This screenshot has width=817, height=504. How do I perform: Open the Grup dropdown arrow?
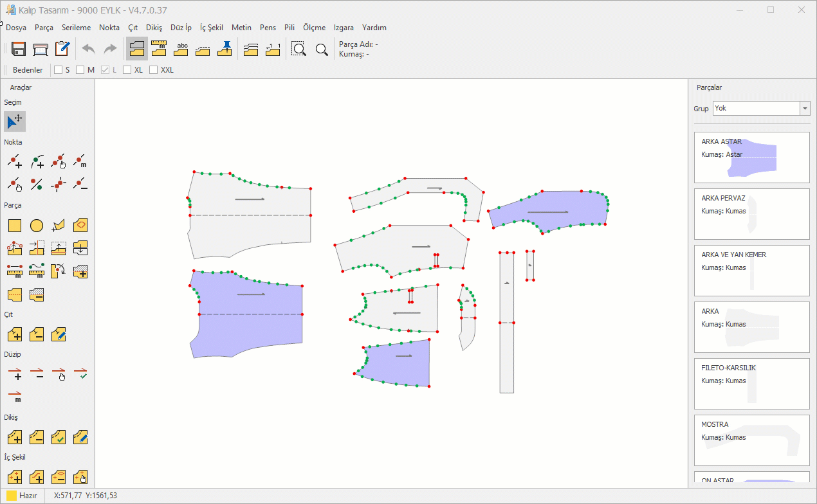tap(805, 109)
